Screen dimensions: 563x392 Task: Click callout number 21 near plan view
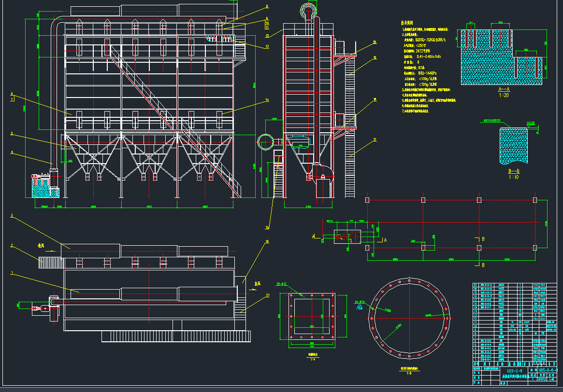tap(267, 297)
